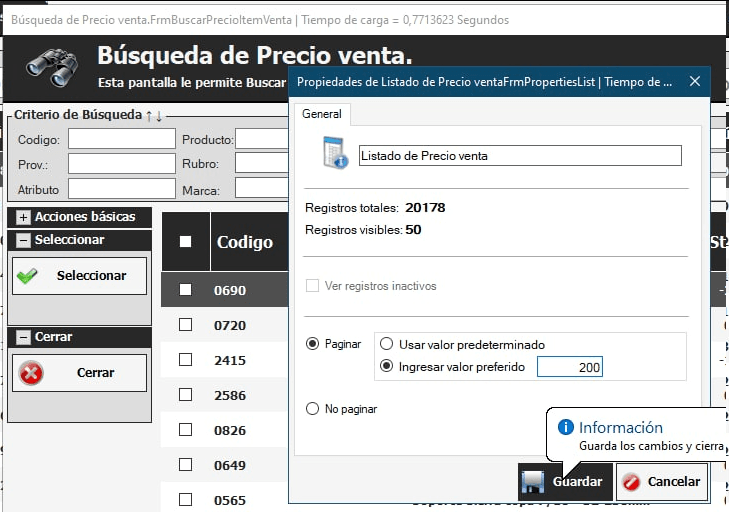Click the red X Cerrar icon
Image resolution: width=729 pixels, height=512 pixels.
(31, 373)
